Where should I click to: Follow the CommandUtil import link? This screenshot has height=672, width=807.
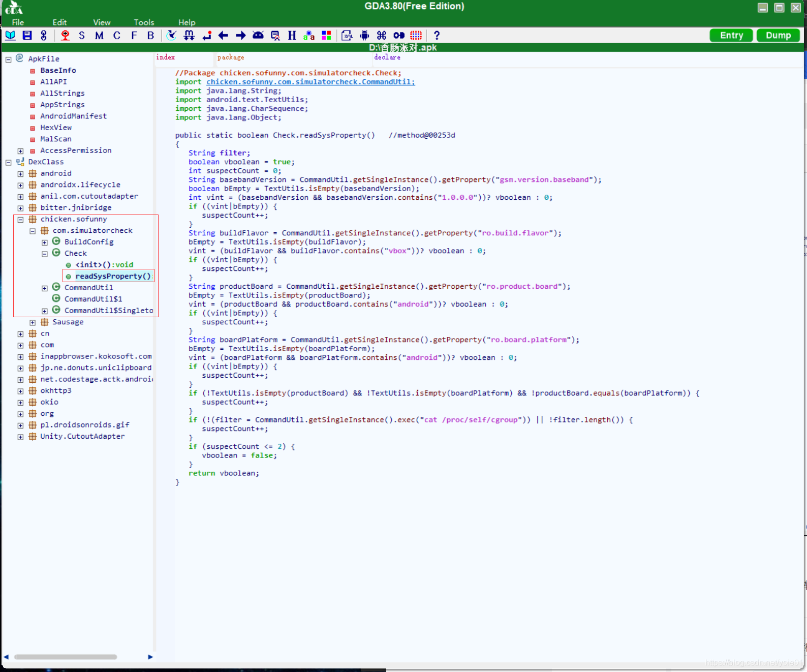point(311,82)
